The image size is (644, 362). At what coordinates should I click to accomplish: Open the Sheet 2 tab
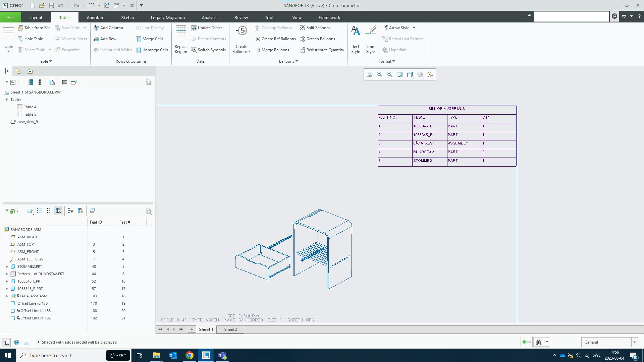click(x=230, y=329)
